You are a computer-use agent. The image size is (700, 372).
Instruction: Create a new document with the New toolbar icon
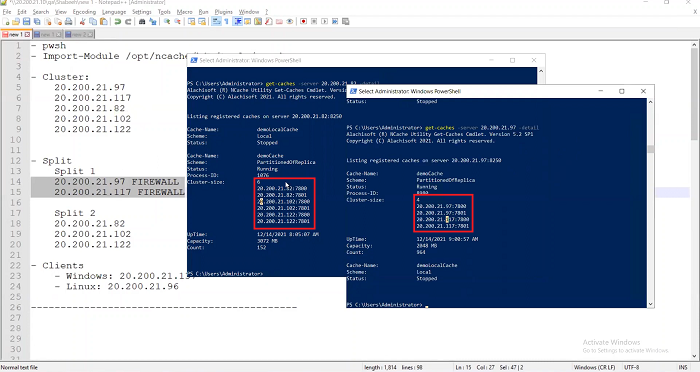[6, 21]
